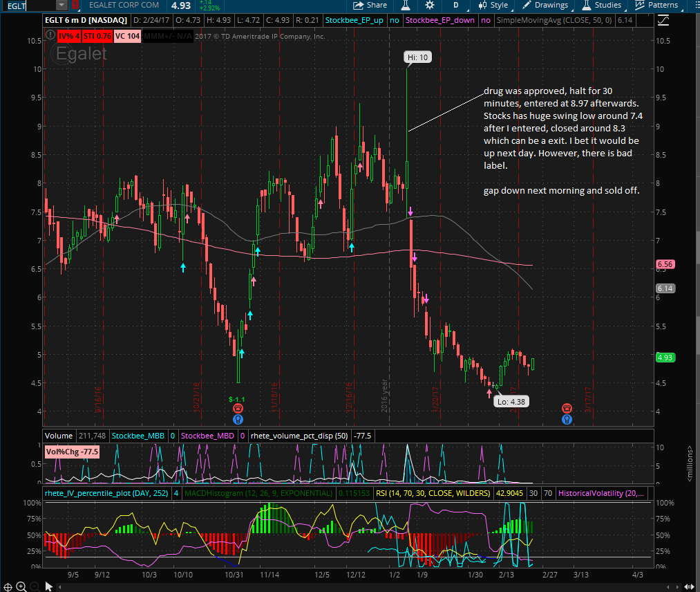Click the RSI (14, 70, 30) label
This screenshot has width=700, height=592.
click(433, 493)
